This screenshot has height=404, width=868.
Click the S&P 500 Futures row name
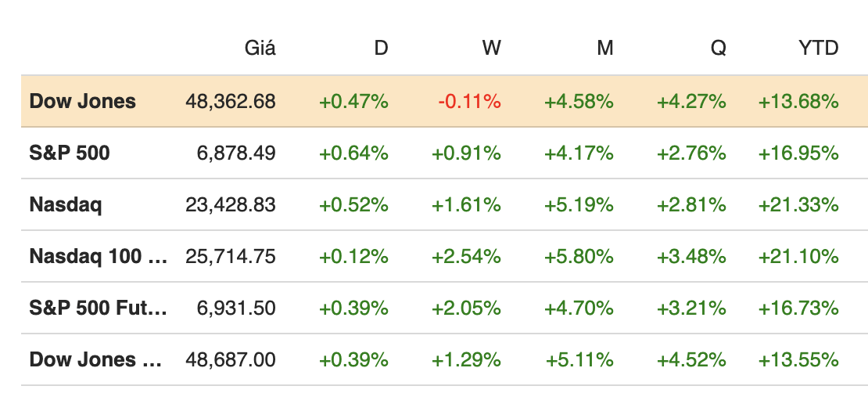(x=98, y=308)
